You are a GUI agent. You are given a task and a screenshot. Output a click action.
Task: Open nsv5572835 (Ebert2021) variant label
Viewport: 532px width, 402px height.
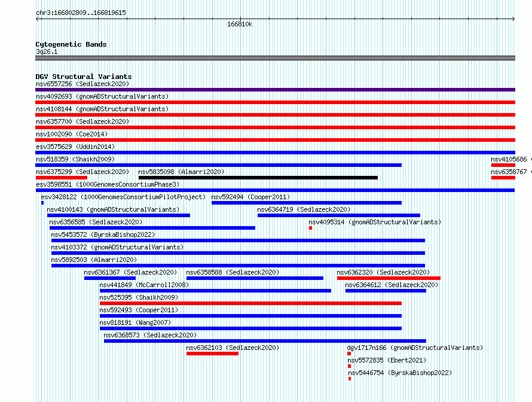pos(387,360)
